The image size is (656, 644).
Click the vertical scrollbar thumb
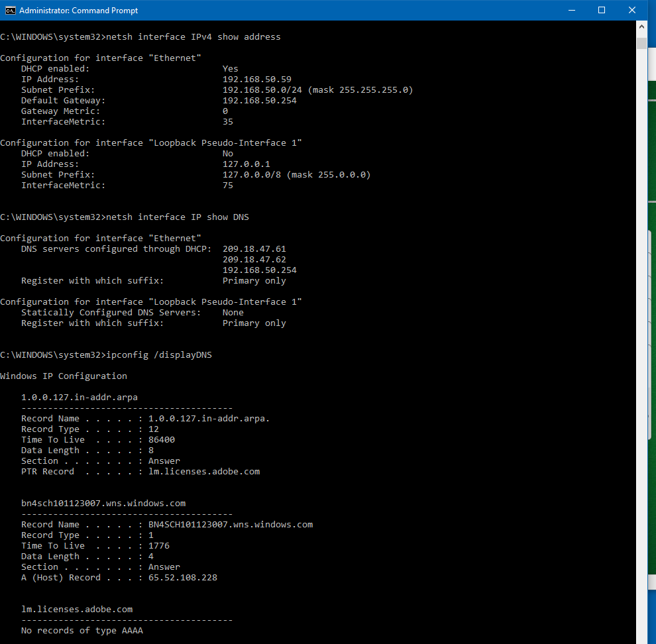tap(641, 43)
